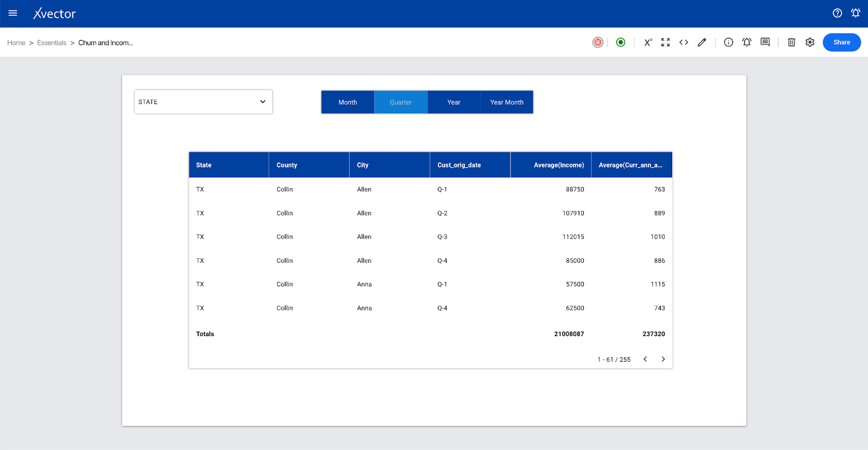Open the hamburger navigation menu
The width and height of the screenshot is (868, 450).
click(x=13, y=13)
